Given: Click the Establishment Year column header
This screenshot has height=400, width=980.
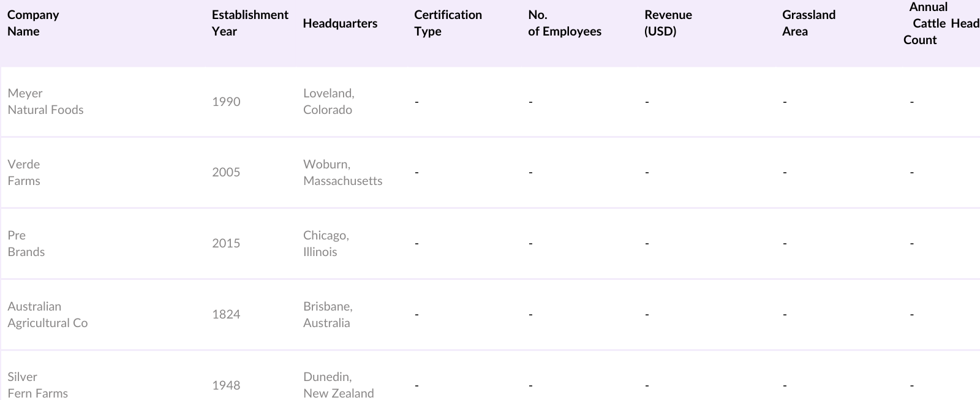Looking at the screenshot, I should (x=250, y=23).
